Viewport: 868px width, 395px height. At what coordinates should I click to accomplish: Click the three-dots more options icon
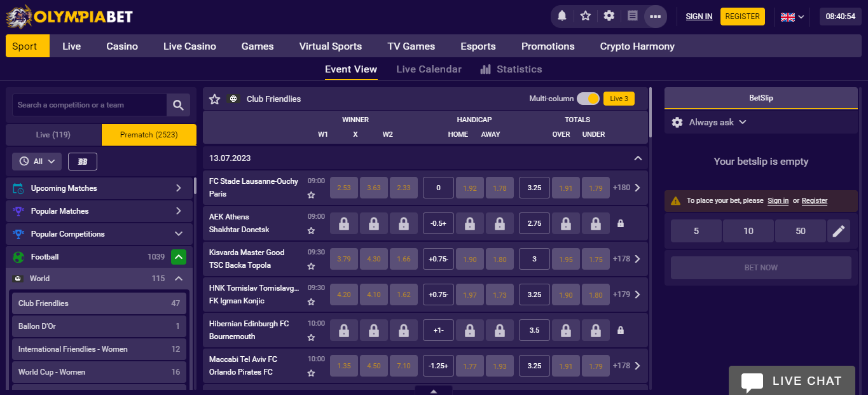[656, 17]
